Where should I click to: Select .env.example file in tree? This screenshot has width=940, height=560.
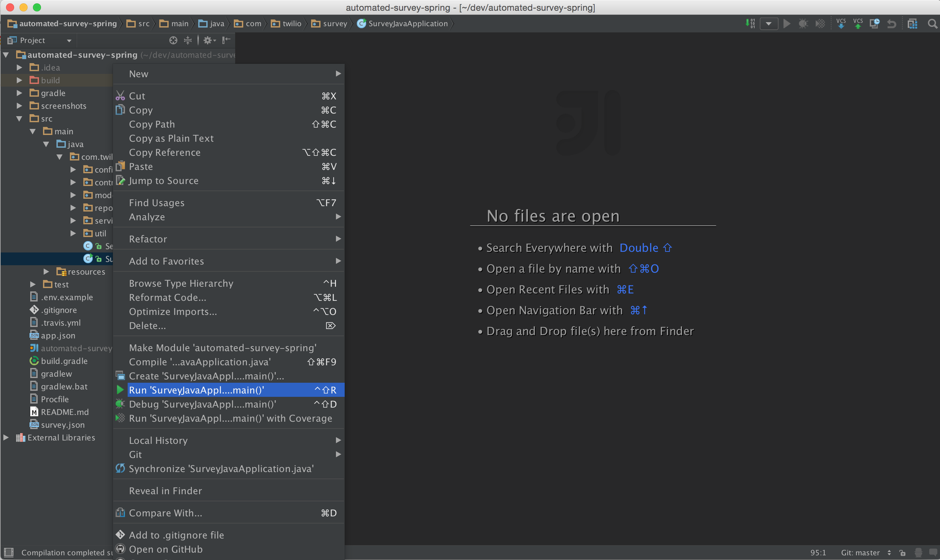point(61,297)
